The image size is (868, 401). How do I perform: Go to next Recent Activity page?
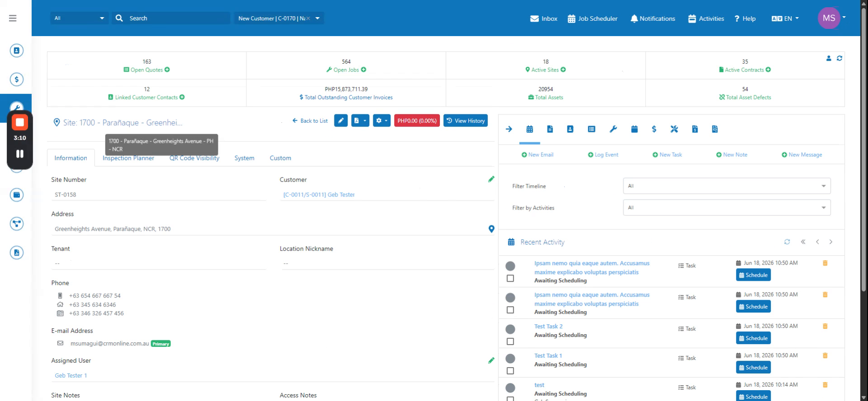click(x=831, y=242)
